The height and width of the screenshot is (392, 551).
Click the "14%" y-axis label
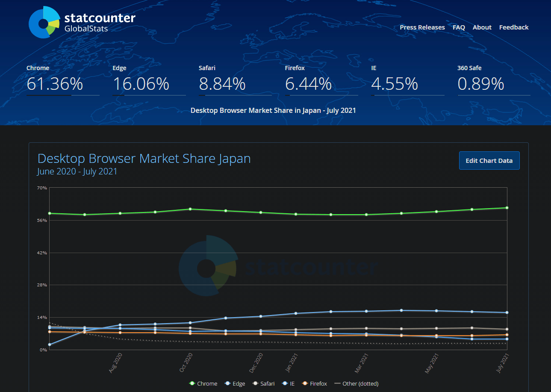click(42, 318)
